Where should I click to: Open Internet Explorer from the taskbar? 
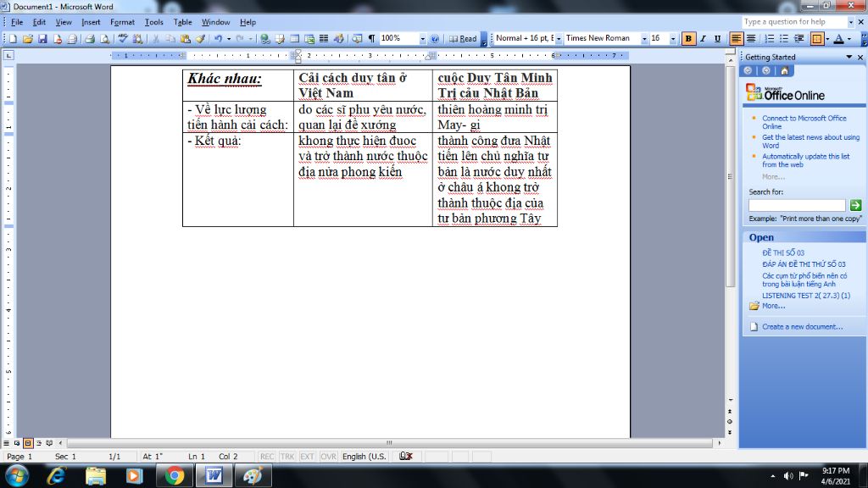[x=56, y=476]
